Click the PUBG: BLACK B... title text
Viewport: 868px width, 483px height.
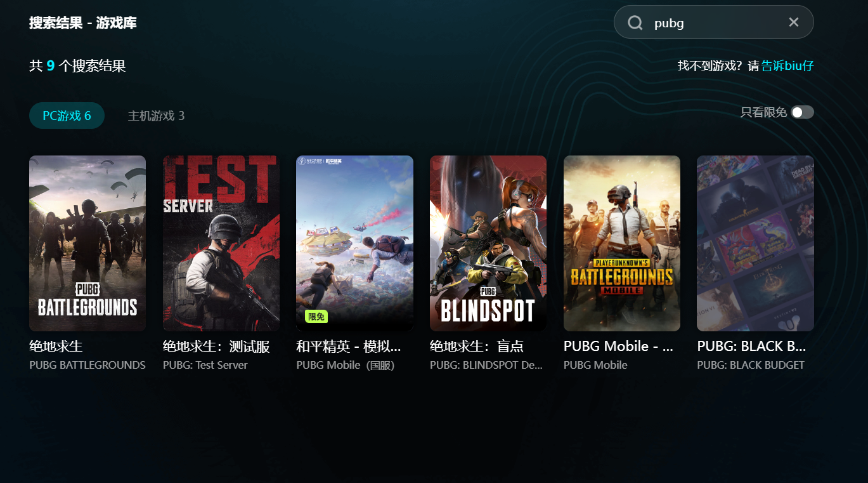751,347
